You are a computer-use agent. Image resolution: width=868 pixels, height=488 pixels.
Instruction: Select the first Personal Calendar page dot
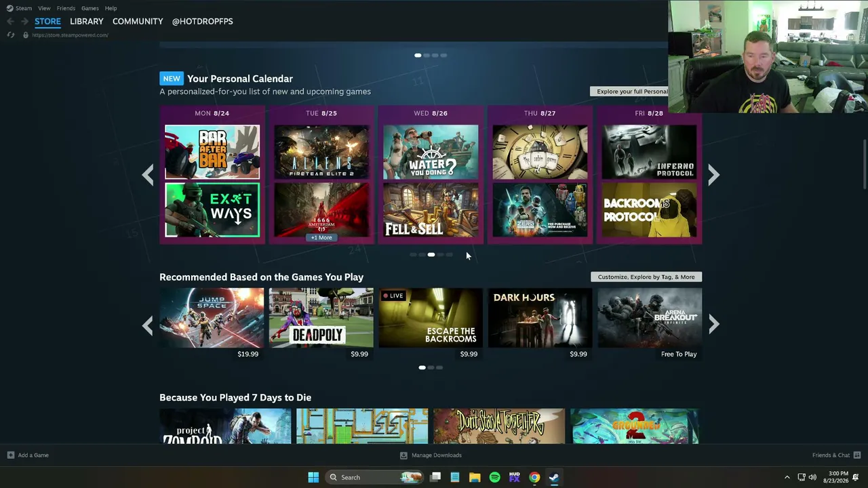(413, 255)
